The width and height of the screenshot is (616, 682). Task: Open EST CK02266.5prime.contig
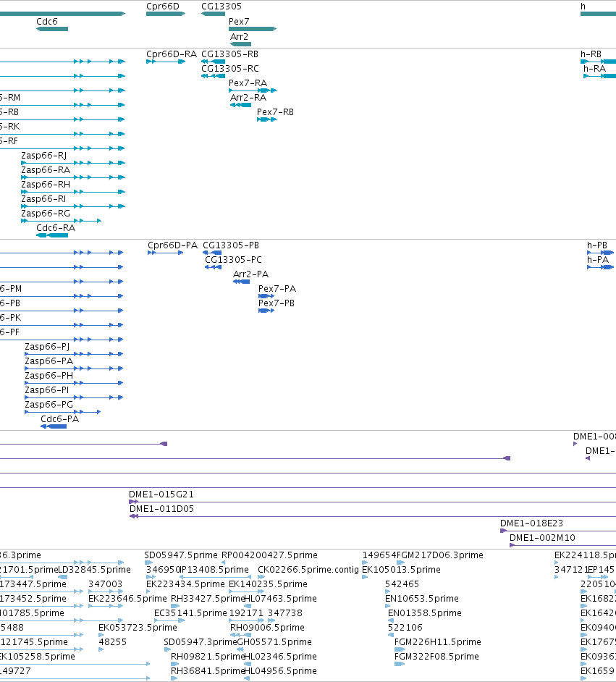pyautogui.click(x=308, y=569)
